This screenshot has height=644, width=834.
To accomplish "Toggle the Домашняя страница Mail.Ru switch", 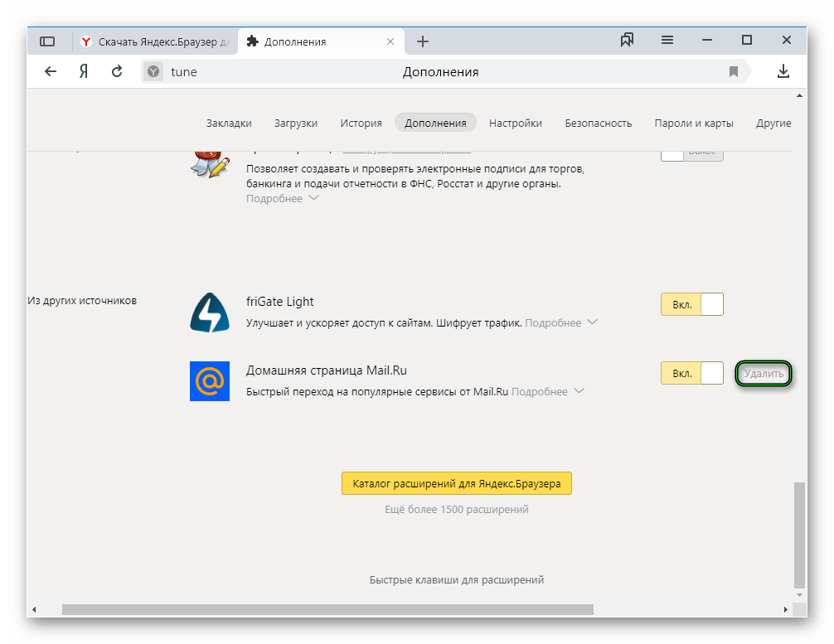I will (692, 373).
